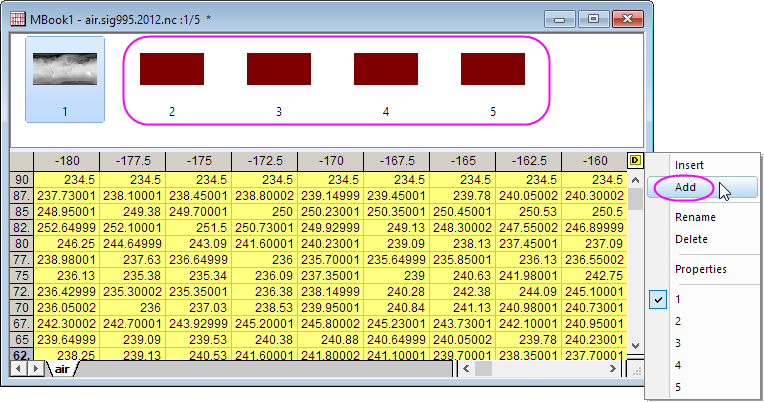Switch to matrix object 3 in menu
The image size is (764, 402).
(x=678, y=343)
